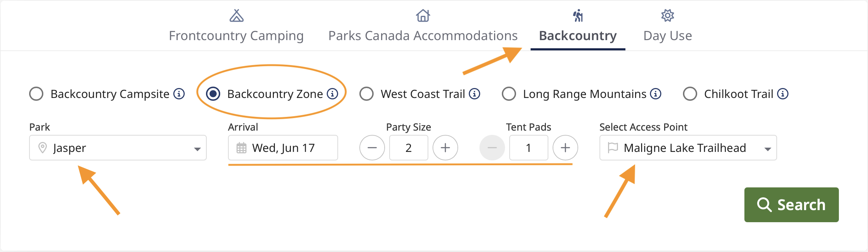The height and width of the screenshot is (252, 868).
Task: Go to the Day Use tab
Action: tap(667, 27)
